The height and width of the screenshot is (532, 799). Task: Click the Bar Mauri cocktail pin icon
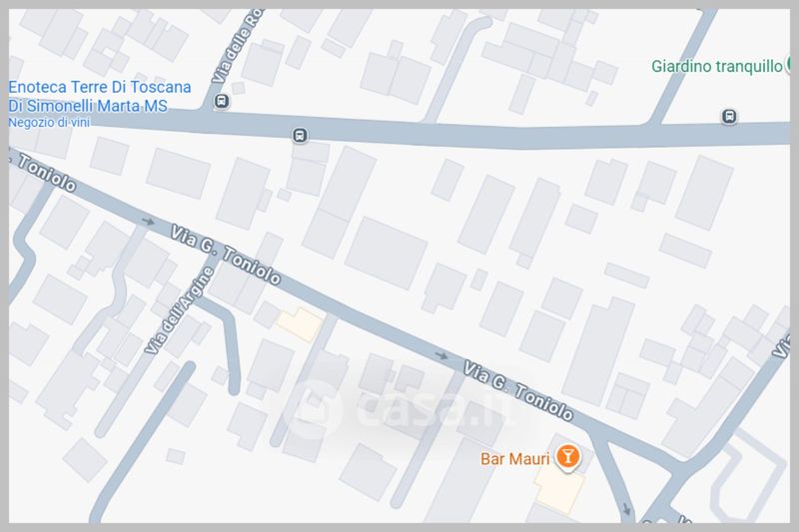coord(567,456)
